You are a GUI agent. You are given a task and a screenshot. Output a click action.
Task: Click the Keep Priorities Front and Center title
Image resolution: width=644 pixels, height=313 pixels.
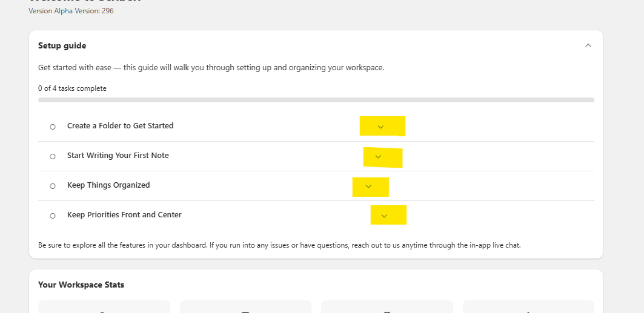[124, 215]
